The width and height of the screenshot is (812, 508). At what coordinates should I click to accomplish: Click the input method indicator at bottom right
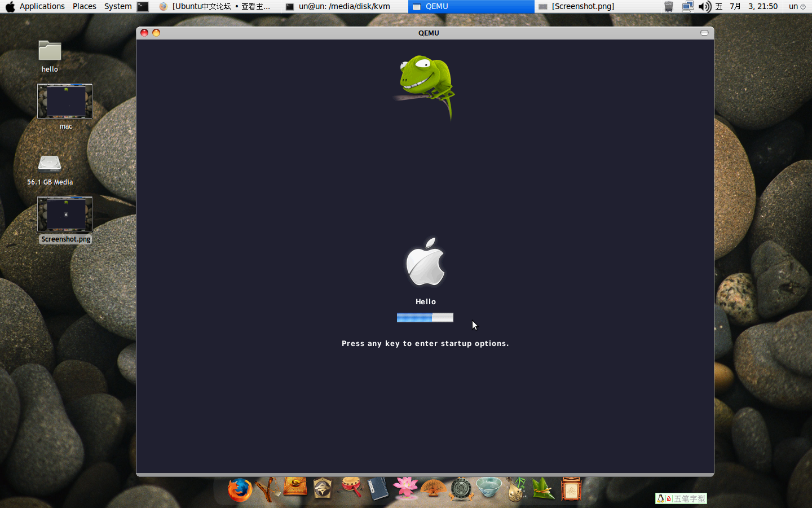click(681, 498)
